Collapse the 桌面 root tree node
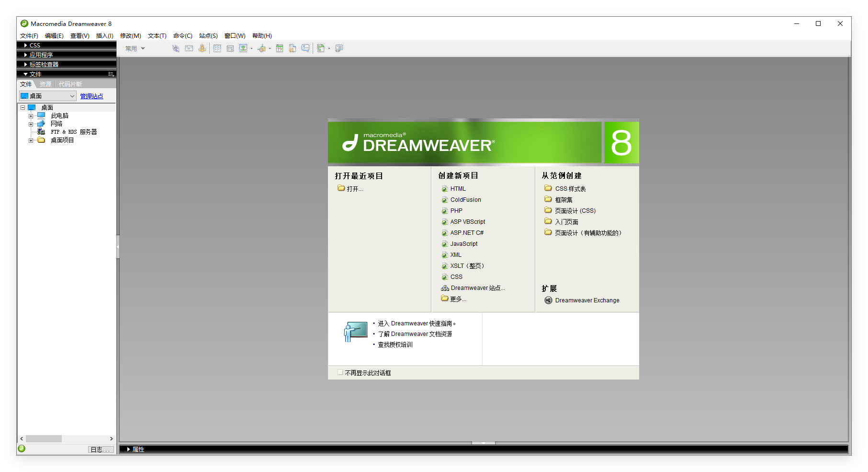 [23, 107]
